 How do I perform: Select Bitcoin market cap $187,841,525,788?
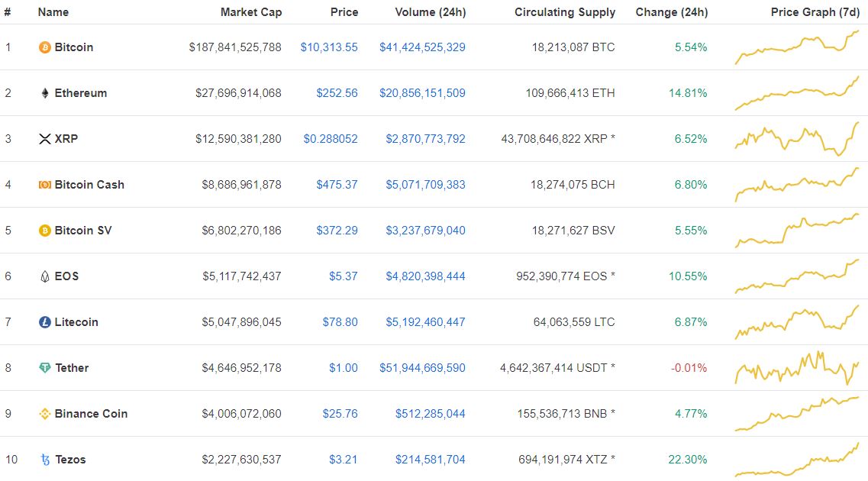point(235,47)
